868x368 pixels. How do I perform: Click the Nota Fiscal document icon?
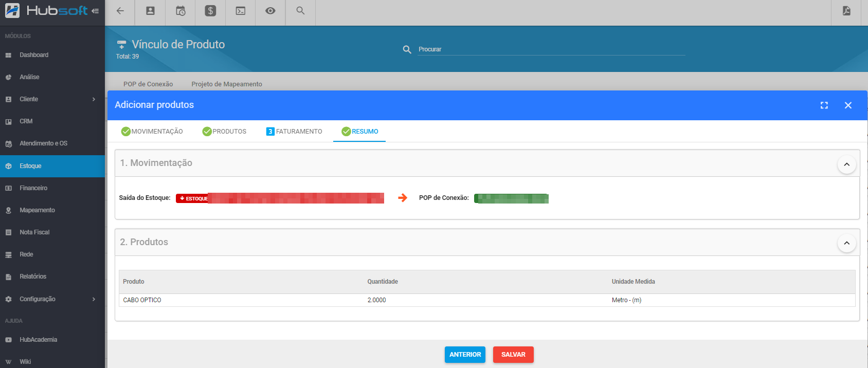pyautogui.click(x=8, y=232)
